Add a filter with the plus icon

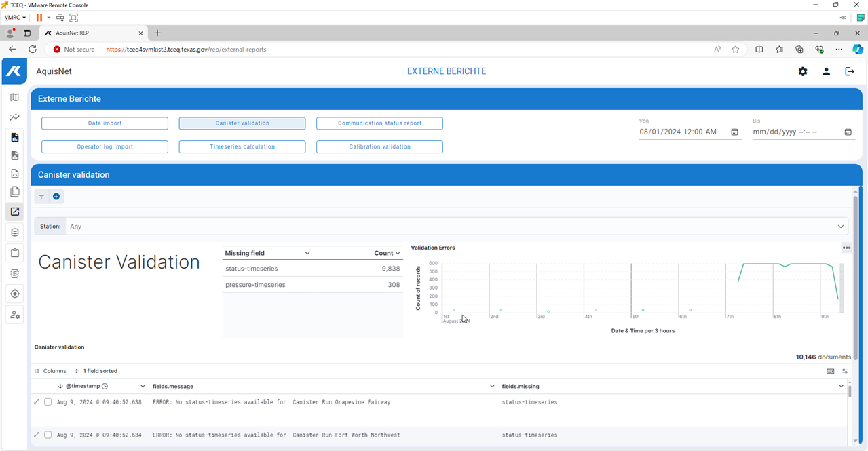click(56, 197)
